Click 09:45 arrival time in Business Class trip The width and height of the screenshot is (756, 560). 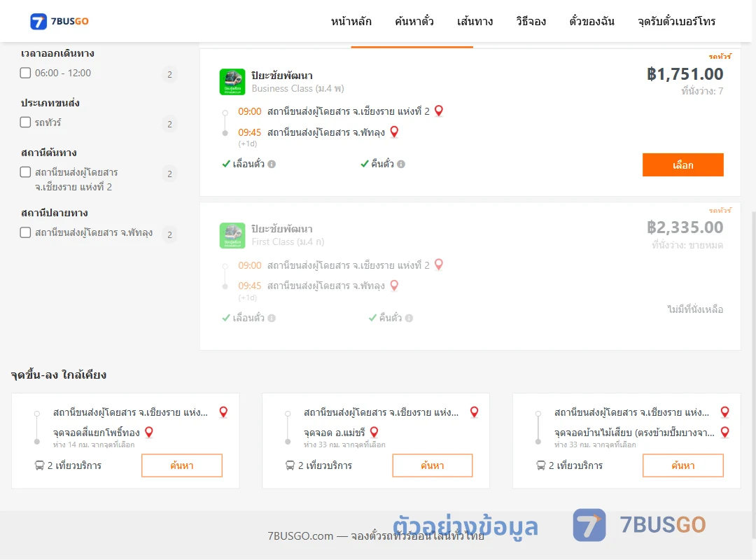point(250,132)
